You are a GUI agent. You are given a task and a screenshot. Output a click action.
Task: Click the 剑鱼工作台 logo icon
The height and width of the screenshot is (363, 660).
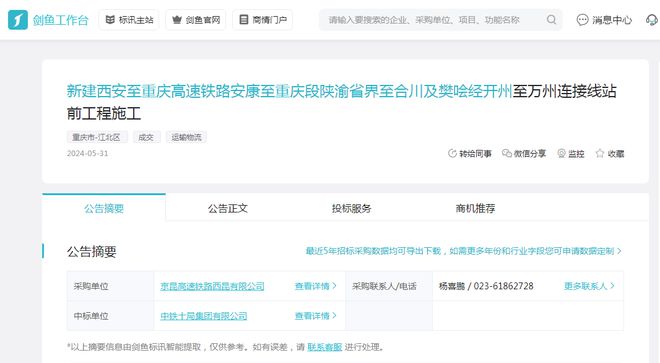[18, 20]
